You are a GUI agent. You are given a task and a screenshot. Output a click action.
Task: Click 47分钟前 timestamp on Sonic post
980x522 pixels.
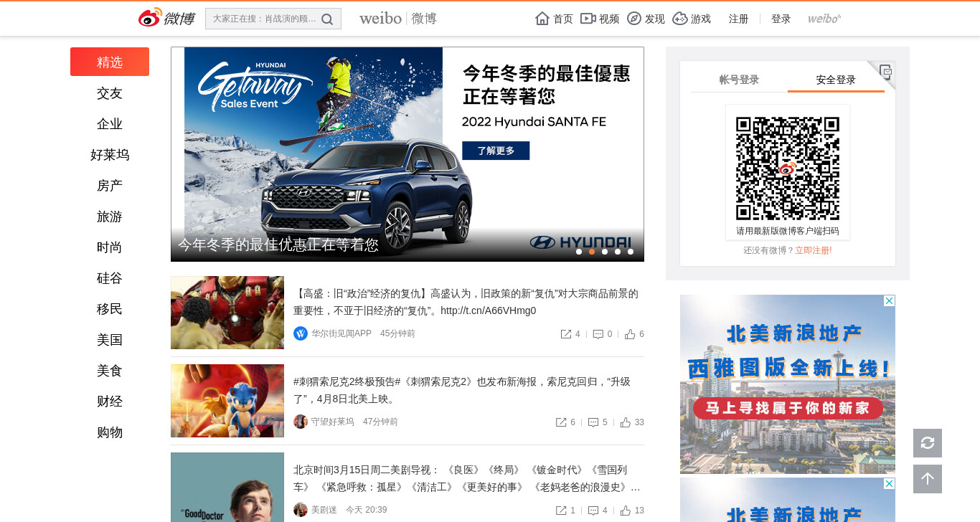click(380, 422)
